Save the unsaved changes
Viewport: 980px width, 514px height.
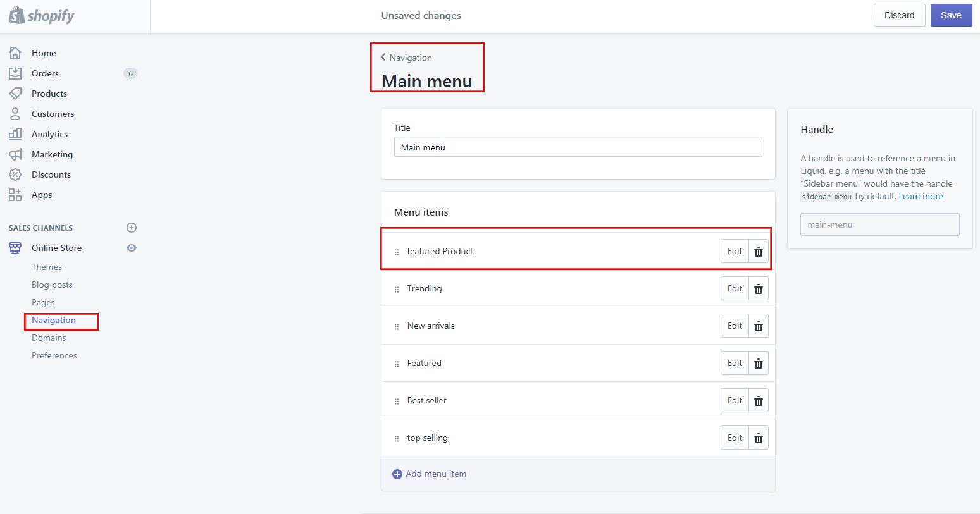coord(952,15)
